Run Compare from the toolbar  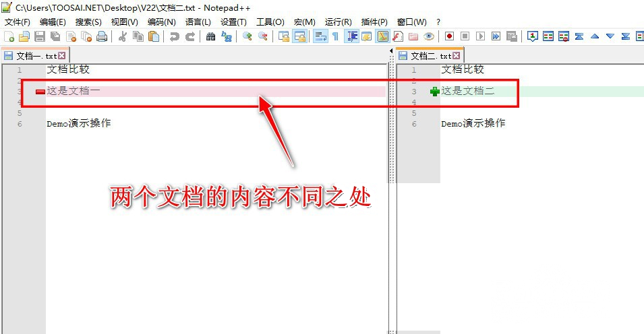coord(548,36)
